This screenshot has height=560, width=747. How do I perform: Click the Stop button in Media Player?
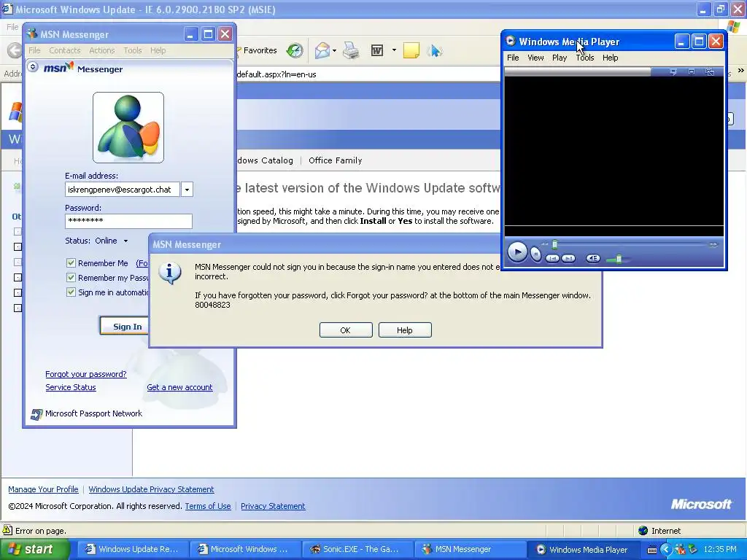tap(536, 254)
